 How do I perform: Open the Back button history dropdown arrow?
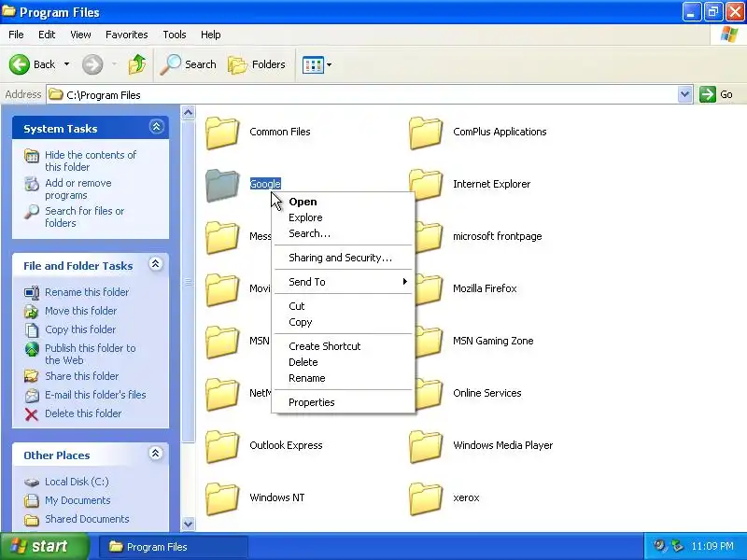66,64
